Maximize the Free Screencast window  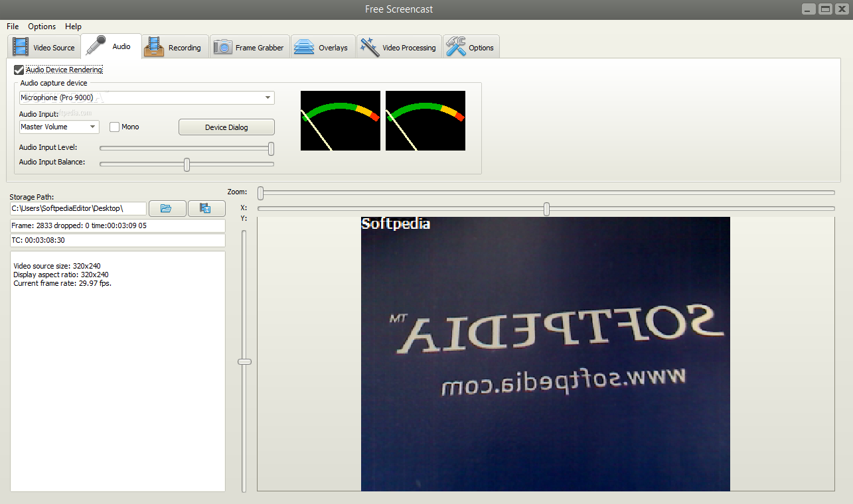(x=825, y=9)
